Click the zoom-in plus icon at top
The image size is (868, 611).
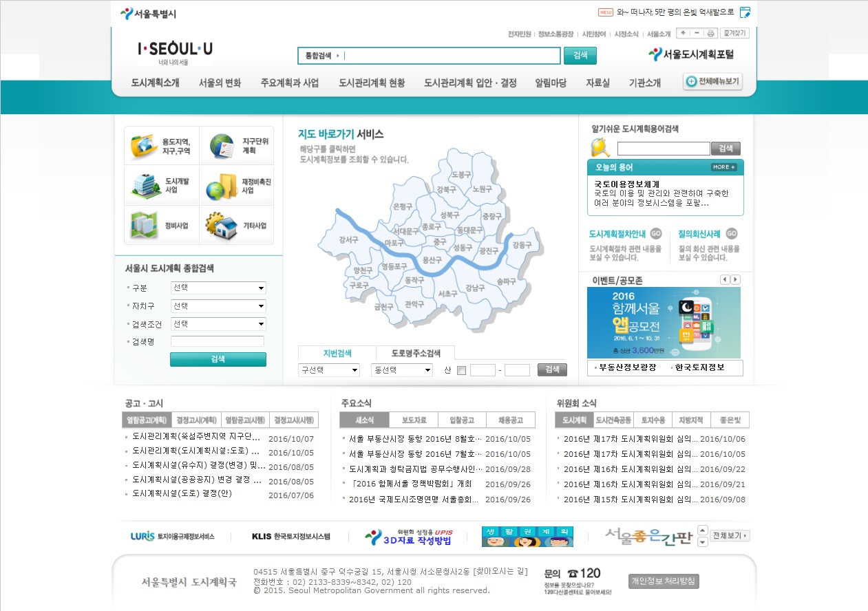point(683,33)
